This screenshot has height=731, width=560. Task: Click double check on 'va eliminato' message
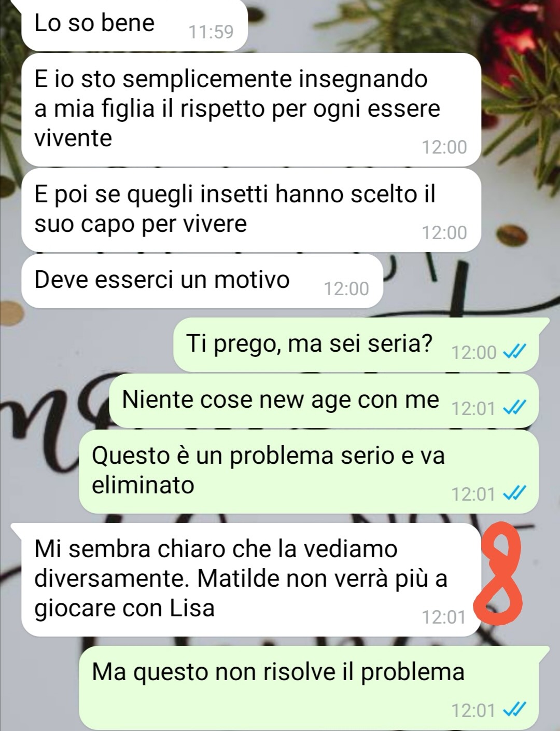click(515, 493)
